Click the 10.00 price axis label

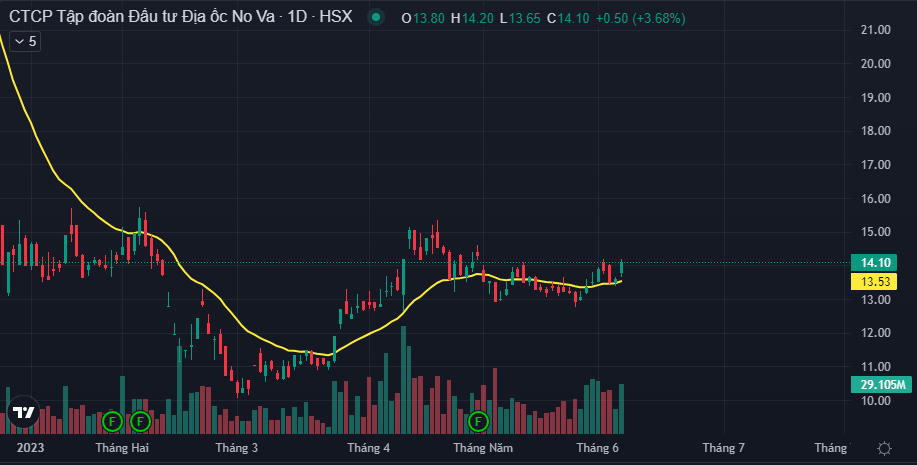(876, 401)
